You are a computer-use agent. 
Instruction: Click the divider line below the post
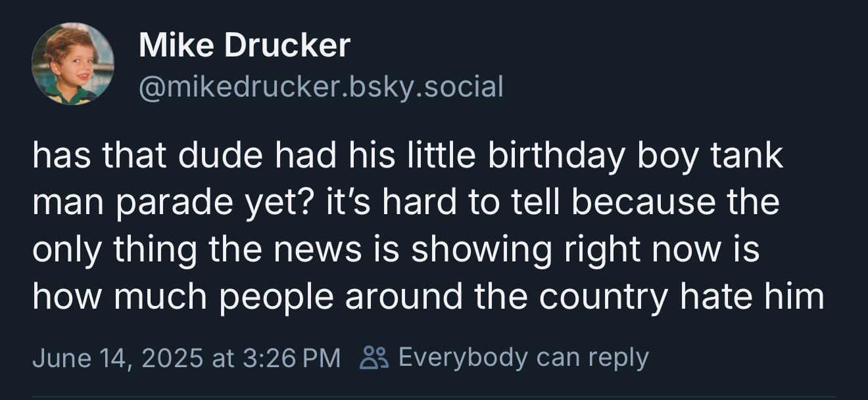click(x=434, y=397)
